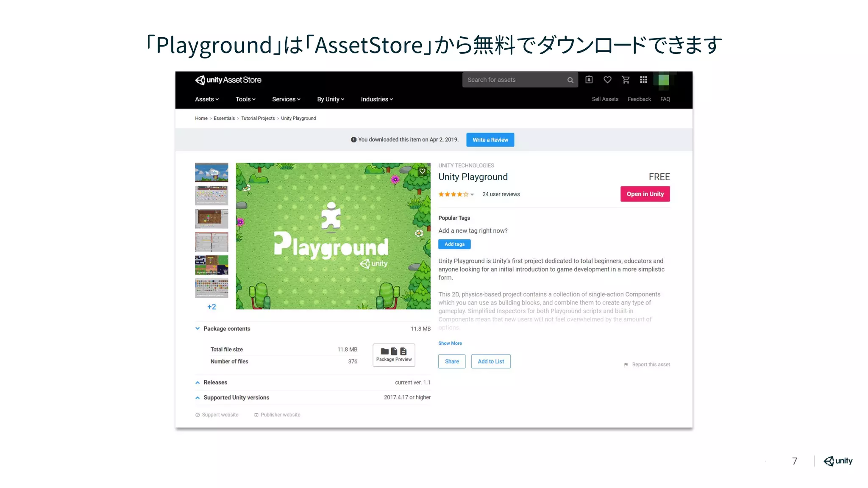The image size is (868, 488).
Task: Click the user profile avatar
Action: pos(664,80)
